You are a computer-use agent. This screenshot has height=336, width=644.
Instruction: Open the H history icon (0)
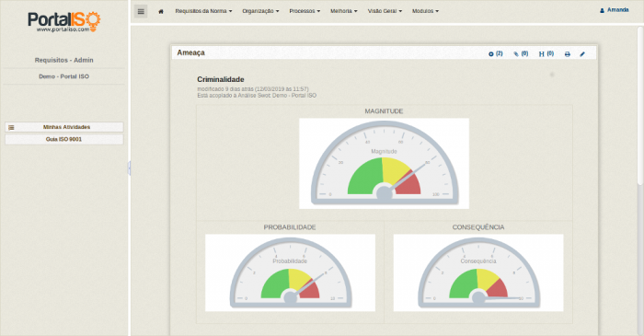pos(546,53)
